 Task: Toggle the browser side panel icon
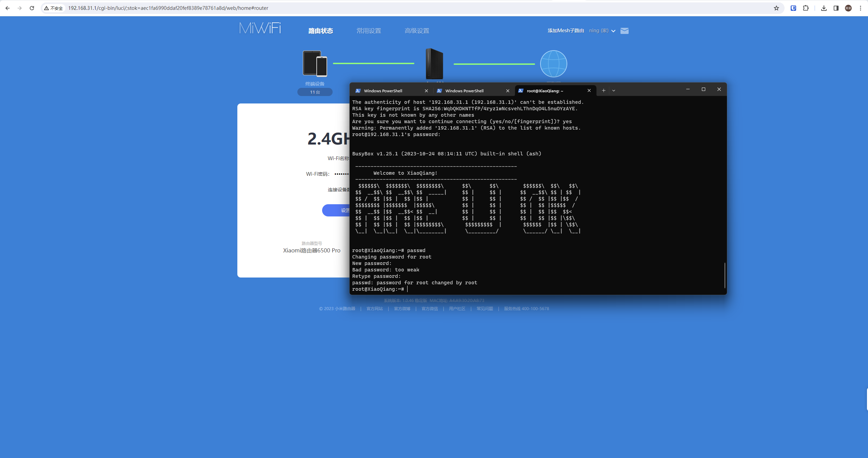(836, 8)
